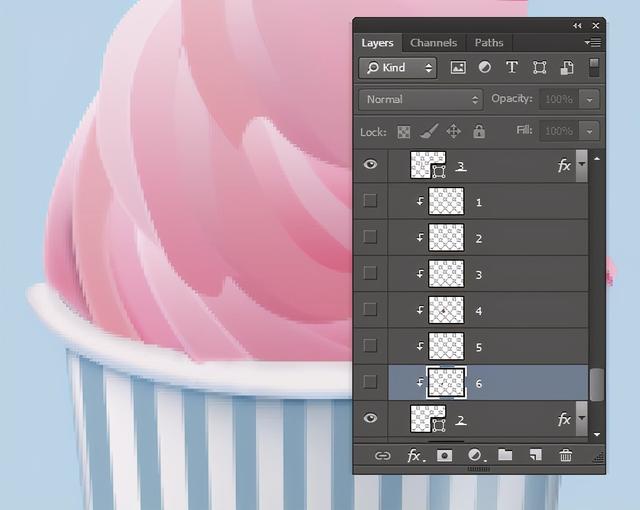Open the Fill slider dropdown arrow
This screenshot has height=510, width=640.
(x=589, y=131)
